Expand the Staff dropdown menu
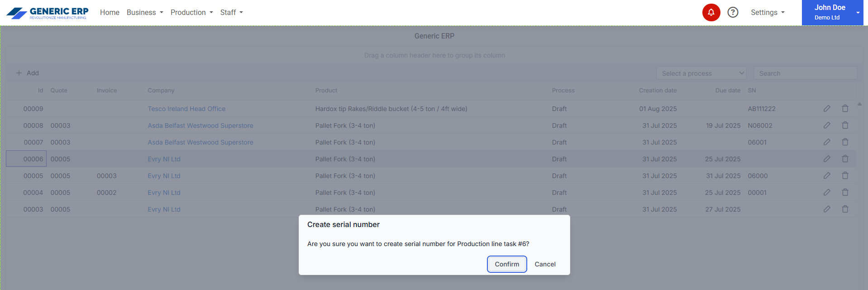868x290 pixels. coord(231,13)
